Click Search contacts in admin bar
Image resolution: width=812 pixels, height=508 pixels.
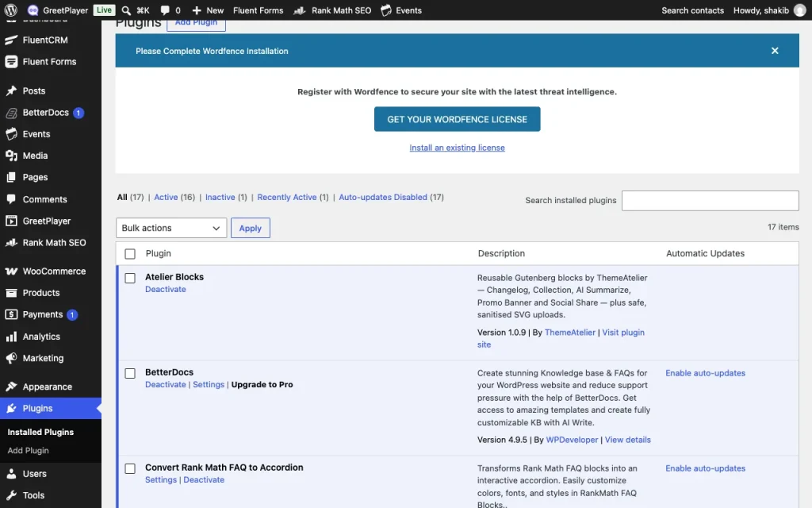pyautogui.click(x=692, y=10)
